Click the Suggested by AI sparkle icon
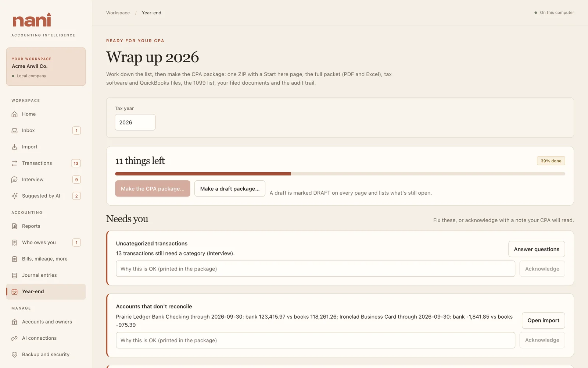This screenshot has width=588, height=368. coord(14,196)
